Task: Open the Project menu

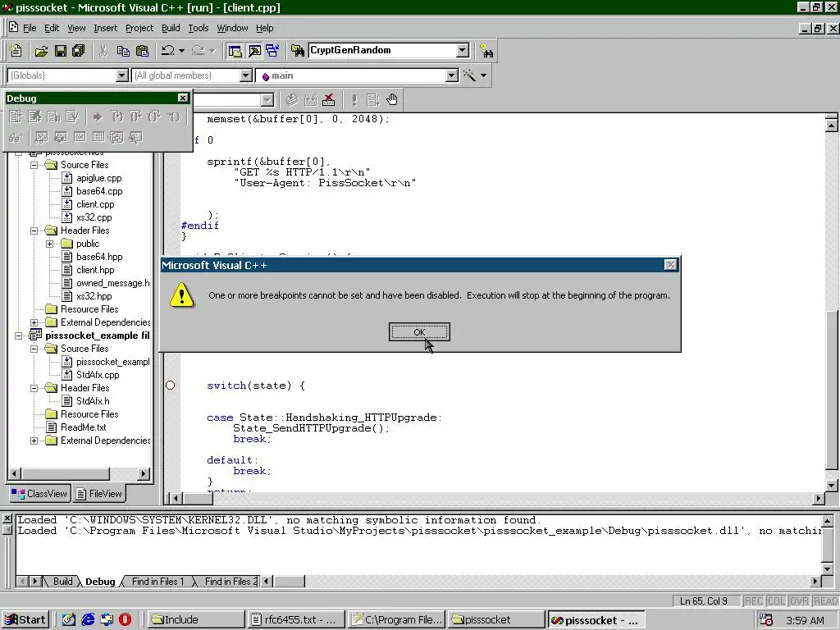Action: click(x=139, y=28)
